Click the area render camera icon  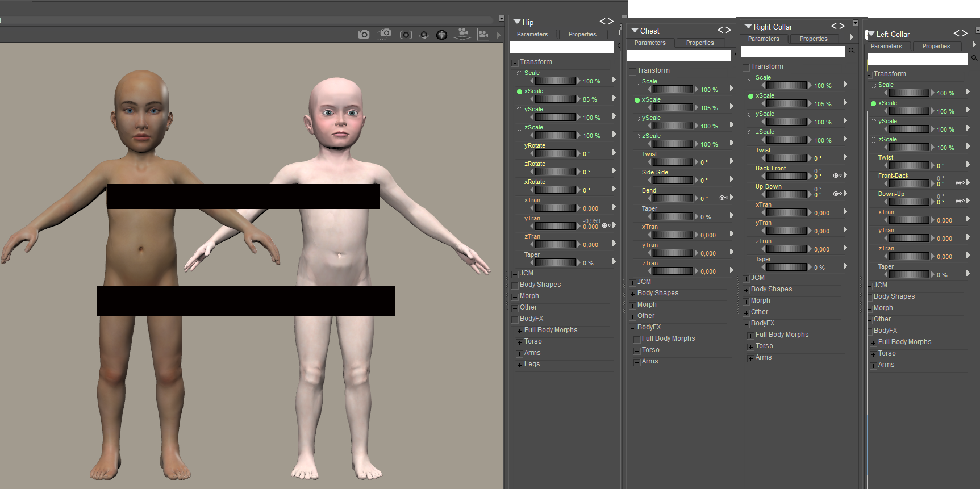click(385, 34)
